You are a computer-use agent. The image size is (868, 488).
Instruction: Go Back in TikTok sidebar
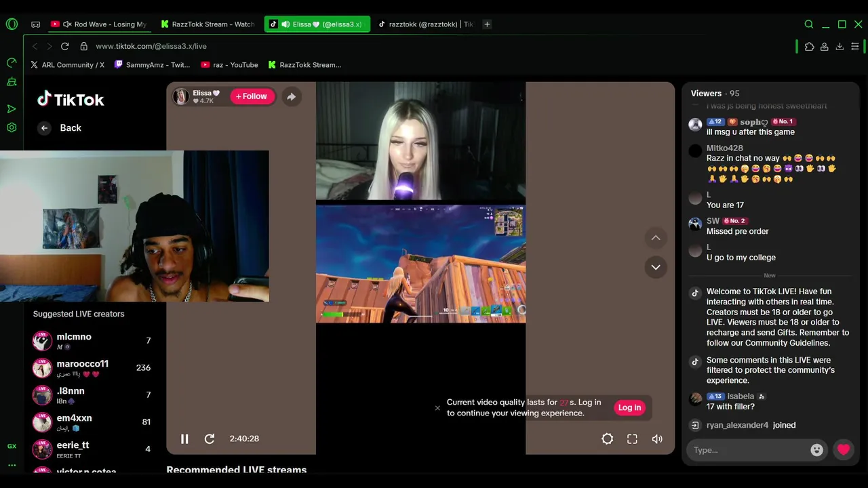60,127
